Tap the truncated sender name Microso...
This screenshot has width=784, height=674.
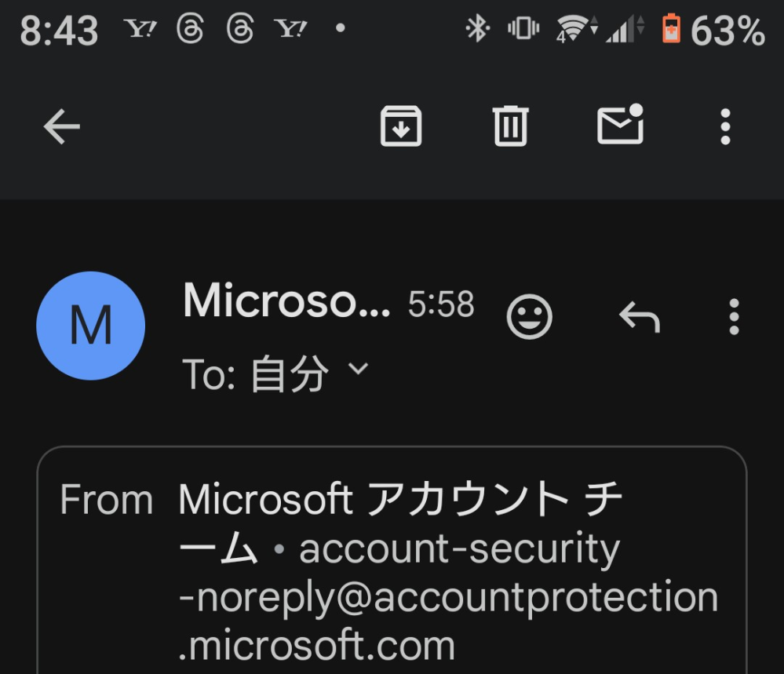[x=286, y=301]
